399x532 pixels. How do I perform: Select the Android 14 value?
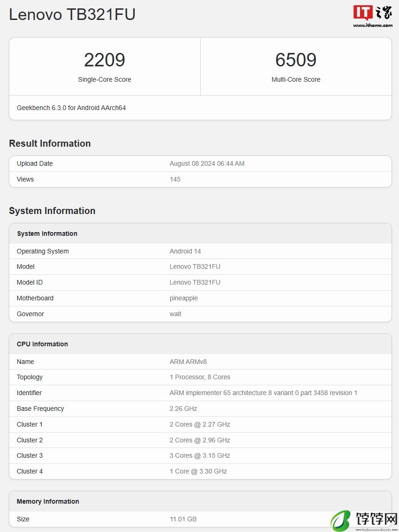185,252
